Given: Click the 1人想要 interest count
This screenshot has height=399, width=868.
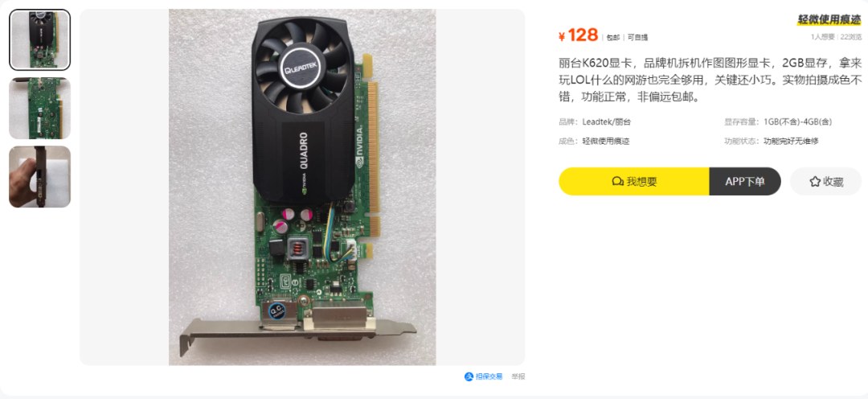Looking at the screenshot, I should (823, 37).
